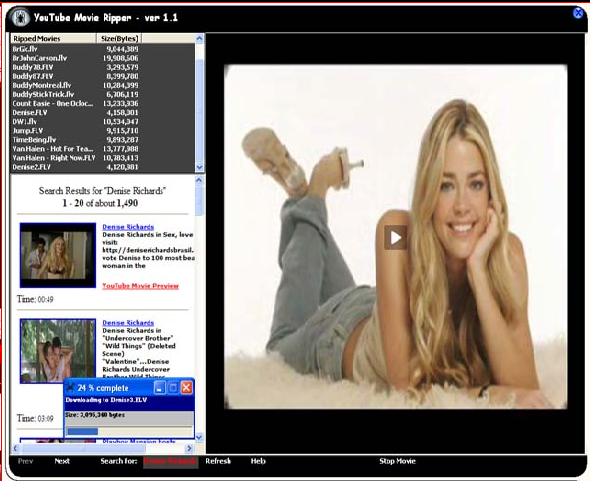This screenshot has width=590, height=481.
Task: Click up arrow of search results scrollbar
Action: 199,180
